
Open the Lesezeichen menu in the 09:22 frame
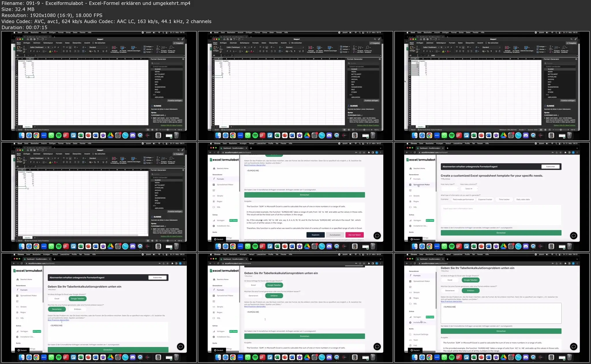click(261, 144)
